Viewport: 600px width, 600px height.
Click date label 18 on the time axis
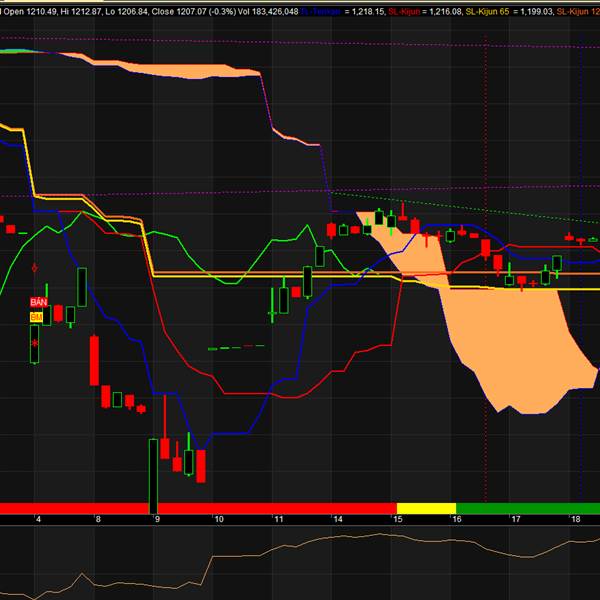[576, 519]
